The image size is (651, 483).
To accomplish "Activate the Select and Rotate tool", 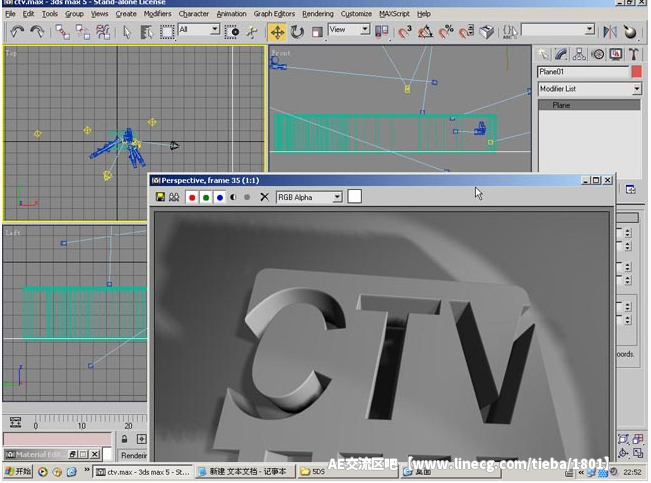I will 297,32.
